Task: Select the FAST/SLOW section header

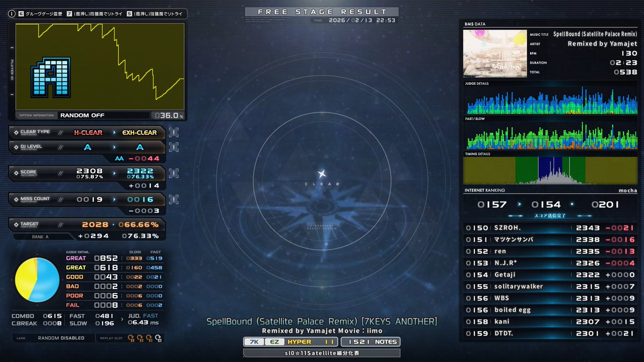Action: 474,118
